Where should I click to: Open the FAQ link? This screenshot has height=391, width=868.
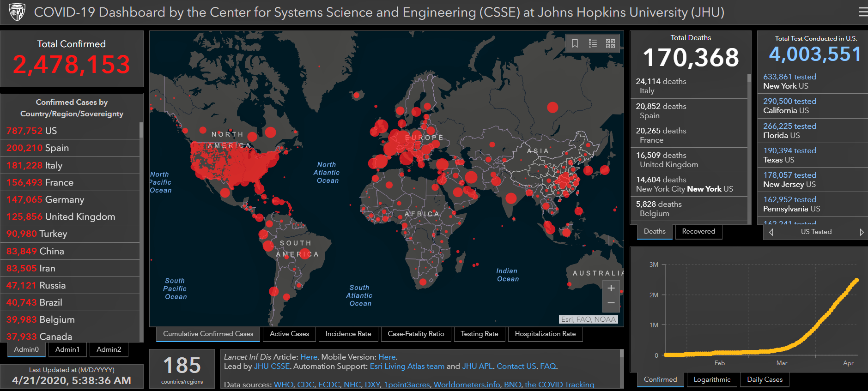pos(548,366)
